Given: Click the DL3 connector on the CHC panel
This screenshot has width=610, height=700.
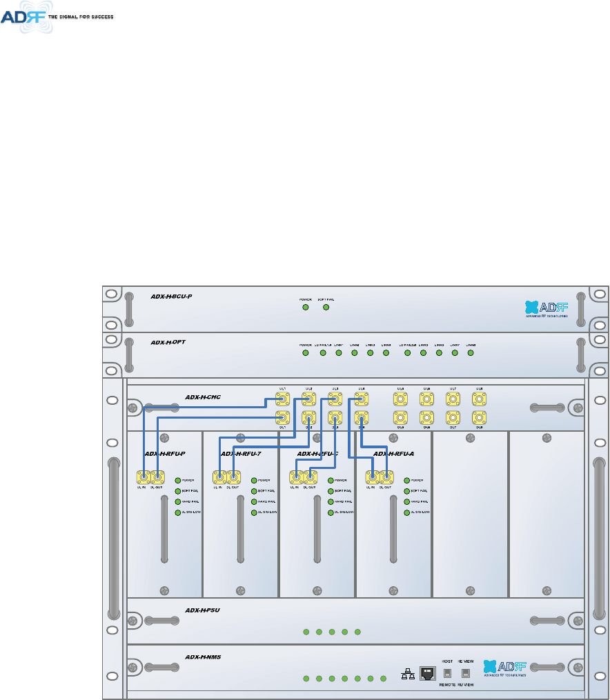Looking at the screenshot, I should 335,418.
